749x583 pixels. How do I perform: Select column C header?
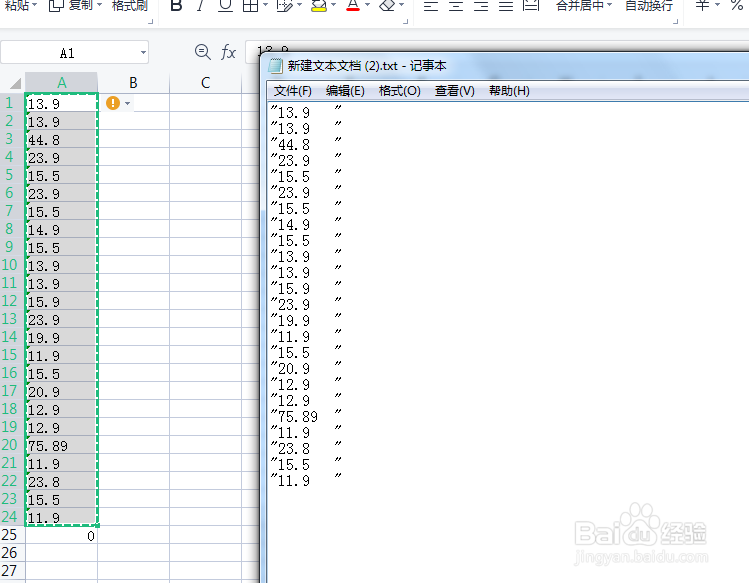[205, 83]
